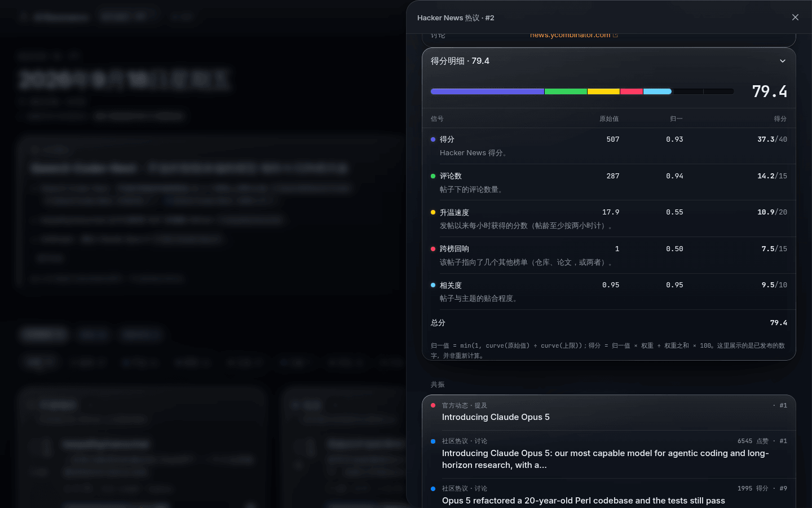This screenshot has height=508, width=812.
Task: Open the news.ycombinator.com discussion link
Action: click(570, 35)
